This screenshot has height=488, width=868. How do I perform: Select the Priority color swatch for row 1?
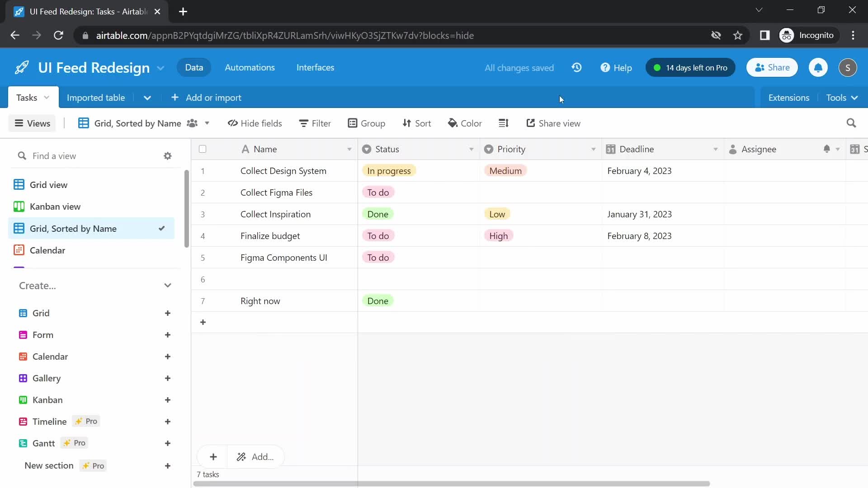pyautogui.click(x=505, y=171)
